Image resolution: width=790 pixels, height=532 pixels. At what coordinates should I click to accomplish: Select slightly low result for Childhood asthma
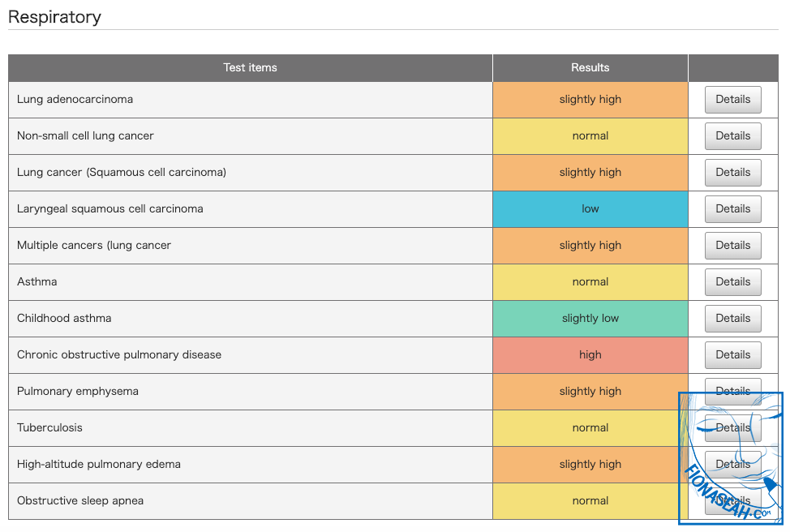(x=590, y=319)
